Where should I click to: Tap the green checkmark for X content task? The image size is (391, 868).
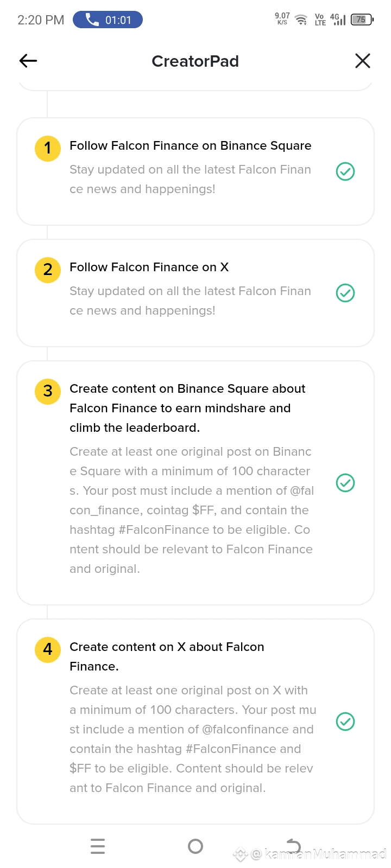(345, 722)
